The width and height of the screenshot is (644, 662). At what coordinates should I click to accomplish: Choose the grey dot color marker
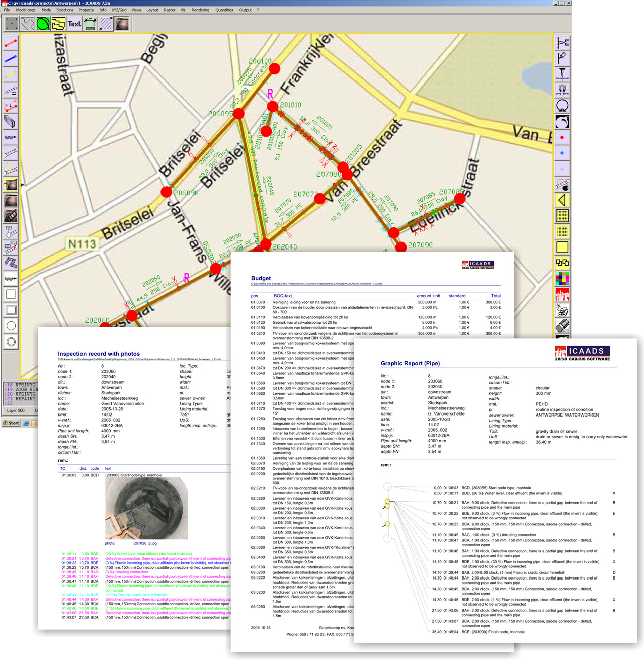point(562,169)
